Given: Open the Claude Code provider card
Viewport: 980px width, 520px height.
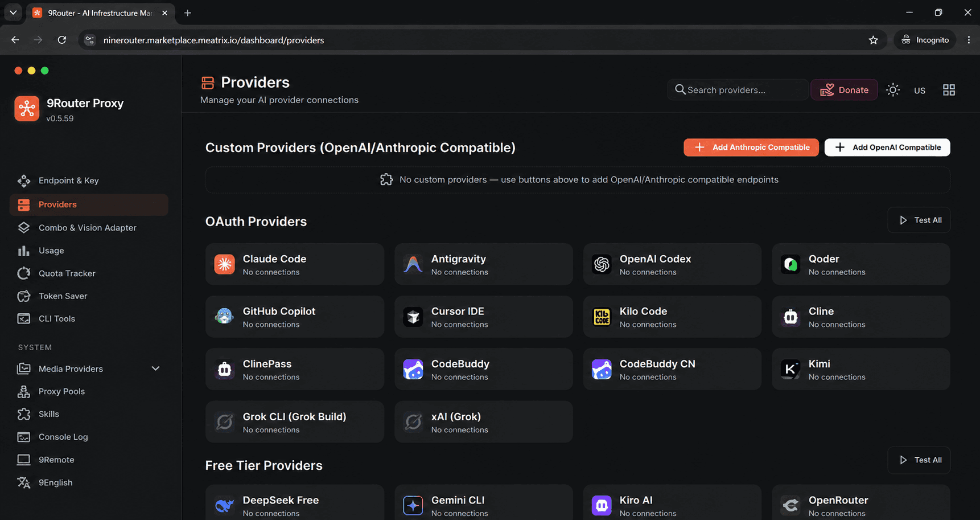Looking at the screenshot, I should click(295, 264).
